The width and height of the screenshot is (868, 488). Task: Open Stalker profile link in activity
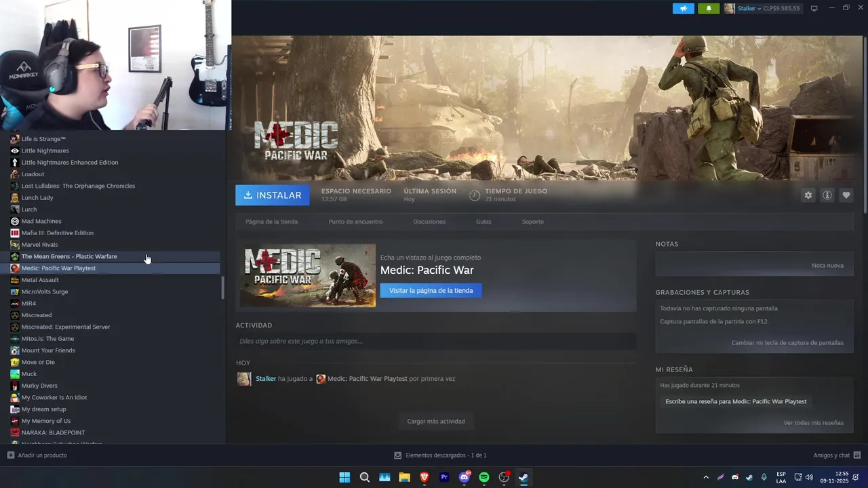pos(266,379)
